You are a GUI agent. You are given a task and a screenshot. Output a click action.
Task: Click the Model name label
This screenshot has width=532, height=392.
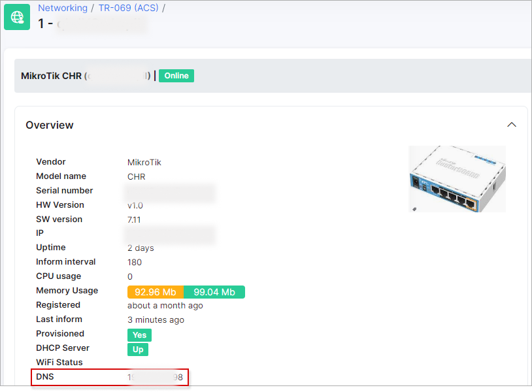click(x=61, y=176)
